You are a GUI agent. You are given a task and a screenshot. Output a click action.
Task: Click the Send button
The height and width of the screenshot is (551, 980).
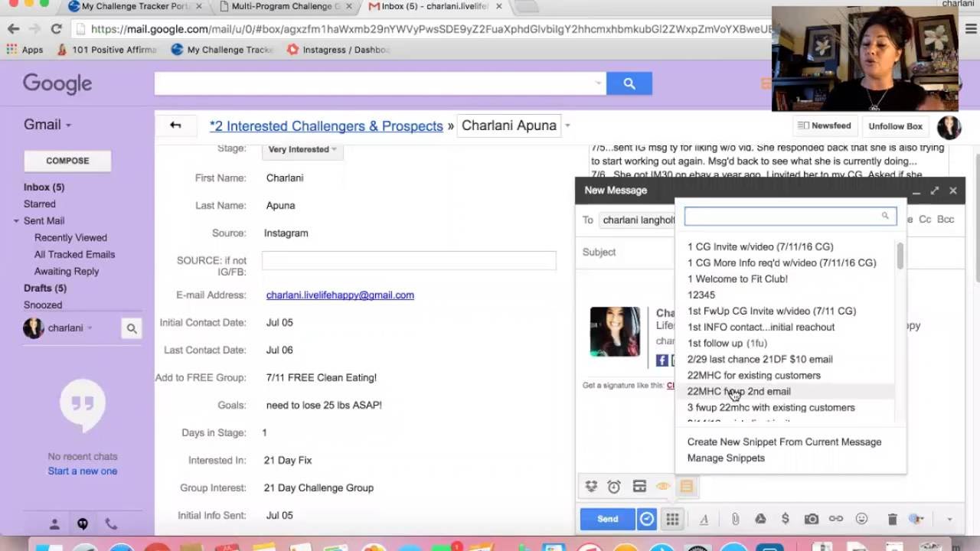608,519
